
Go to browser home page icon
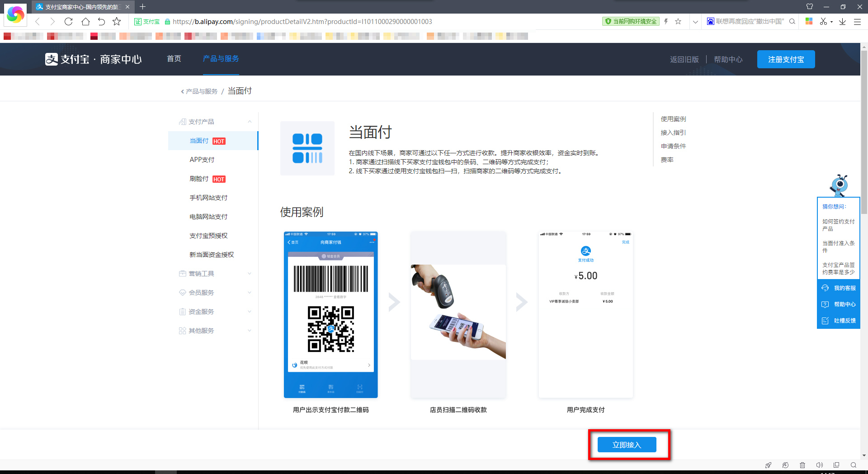click(x=85, y=21)
